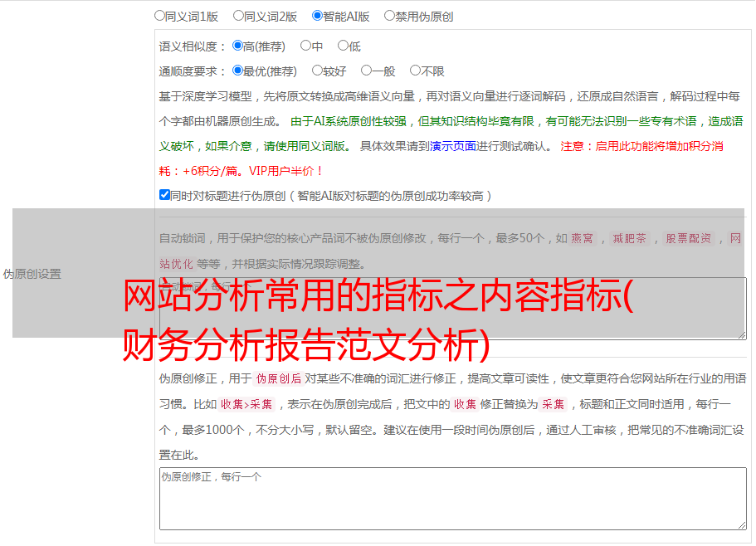
Task: Open the 演示页面 link
Action: point(453,146)
